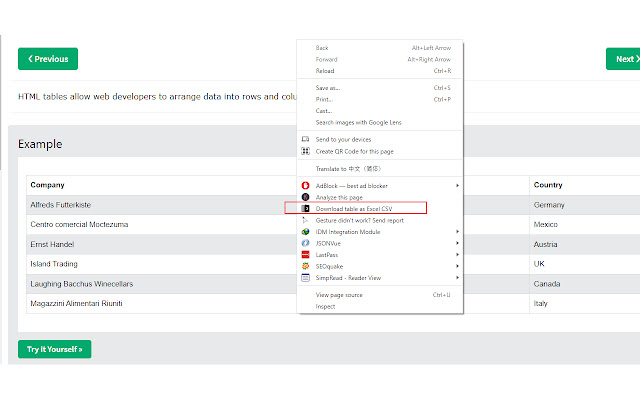
Task: Expand the LastPass submenu arrow
Action: (x=458, y=255)
